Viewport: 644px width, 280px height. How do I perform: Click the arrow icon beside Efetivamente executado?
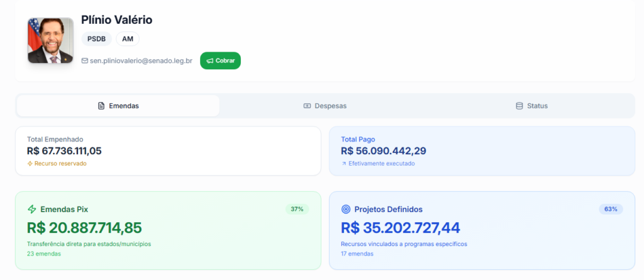[x=343, y=164]
